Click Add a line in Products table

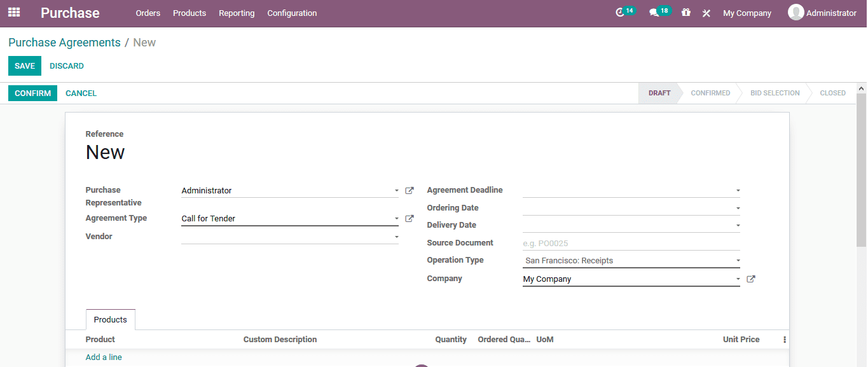pyautogui.click(x=103, y=357)
